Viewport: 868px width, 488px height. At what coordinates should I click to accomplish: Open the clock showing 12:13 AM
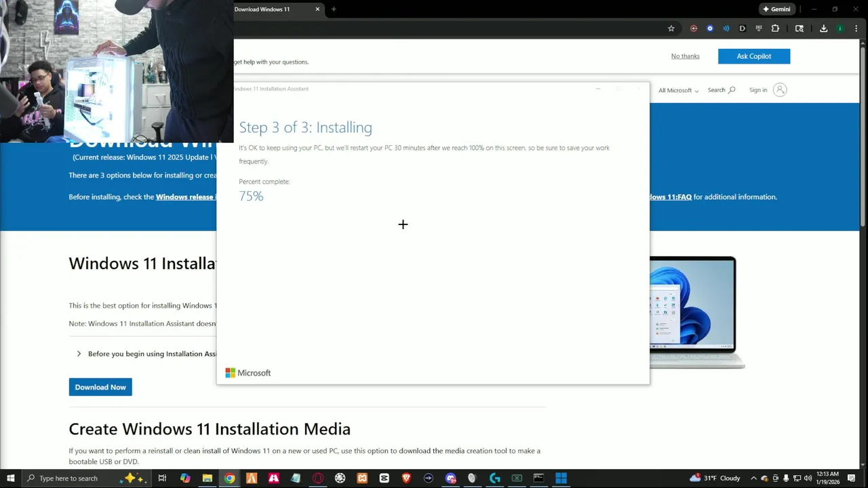coord(828,479)
